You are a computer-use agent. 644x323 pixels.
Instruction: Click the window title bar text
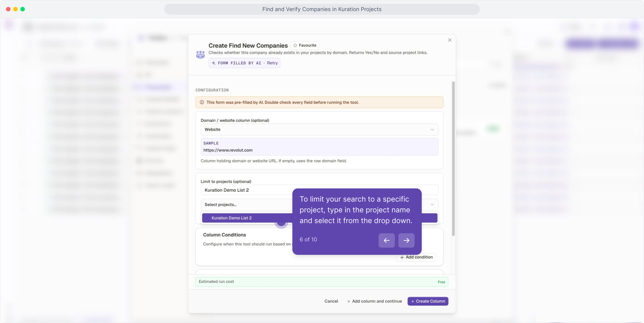pyautogui.click(x=322, y=9)
